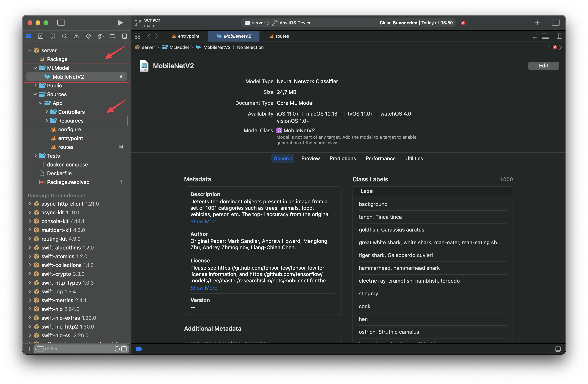Toggle the left sidebar visibility icon
Screen dimensions: 588x384
click(x=61, y=23)
